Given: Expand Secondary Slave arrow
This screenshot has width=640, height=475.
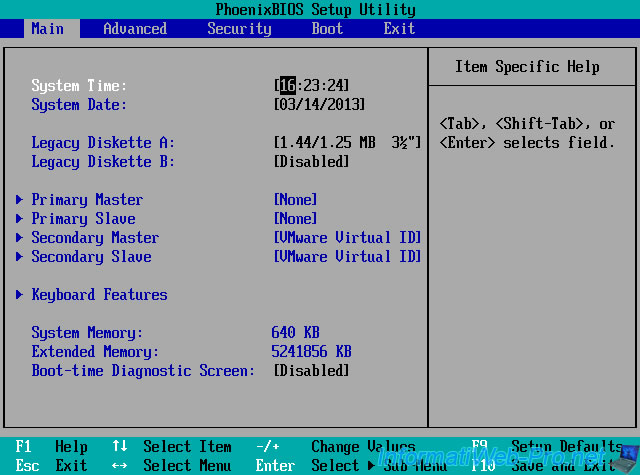Looking at the screenshot, I should [19, 256].
